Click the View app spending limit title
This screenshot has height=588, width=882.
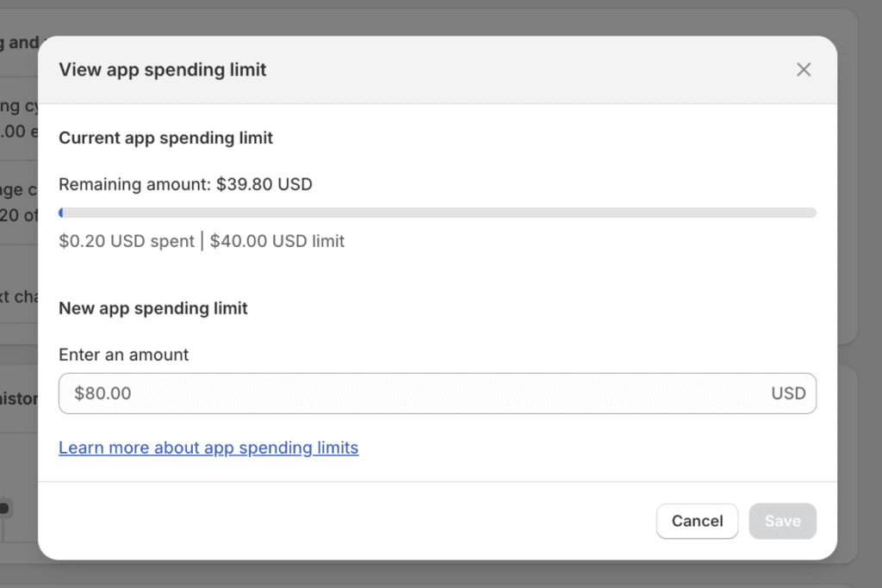[163, 70]
